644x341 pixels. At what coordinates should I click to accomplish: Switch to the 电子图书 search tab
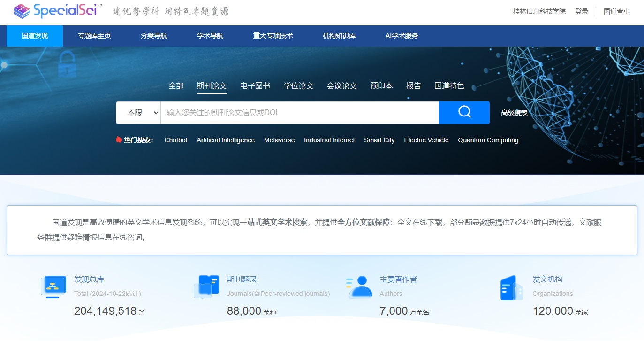pyautogui.click(x=255, y=86)
